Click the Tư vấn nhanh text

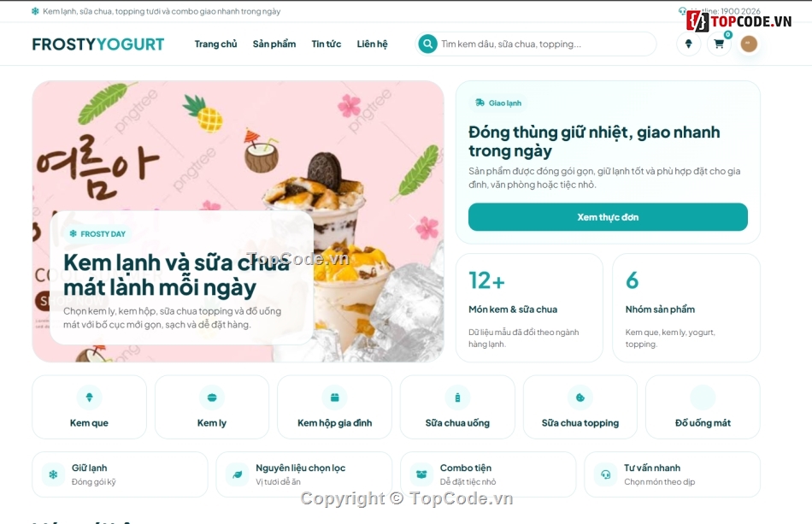(x=652, y=468)
